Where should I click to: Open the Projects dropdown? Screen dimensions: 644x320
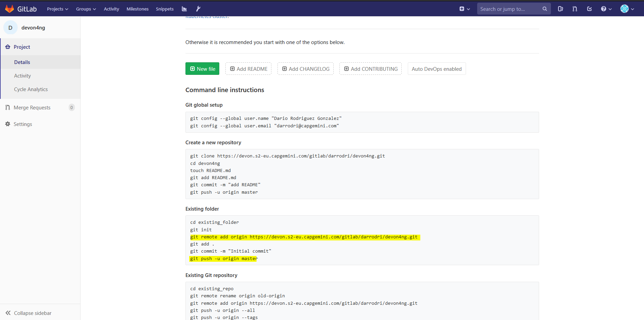pyautogui.click(x=57, y=9)
